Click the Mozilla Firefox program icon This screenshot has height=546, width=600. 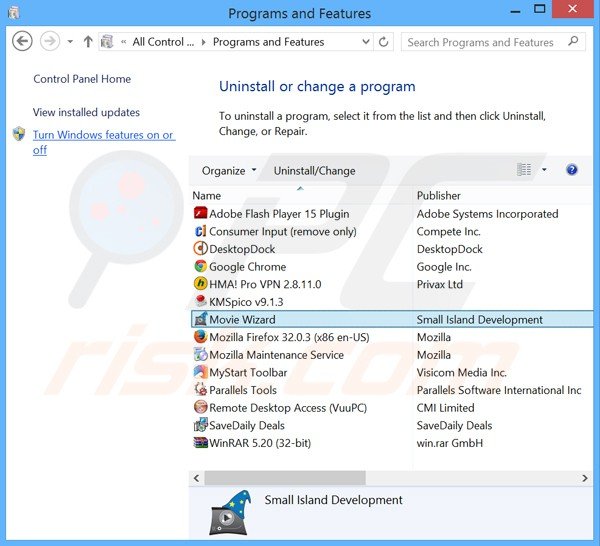click(201, 336)
